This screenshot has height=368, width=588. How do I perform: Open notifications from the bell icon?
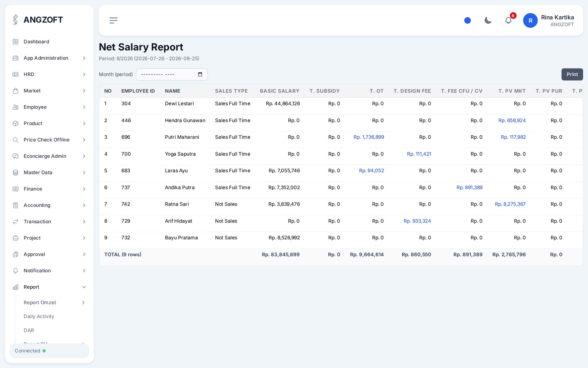(508, 20)
